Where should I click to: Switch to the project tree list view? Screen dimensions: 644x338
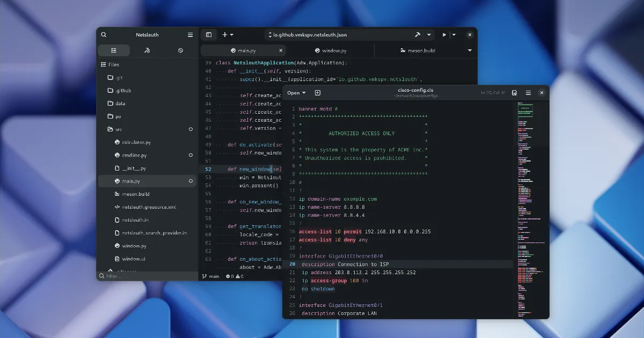coord(114,50)
